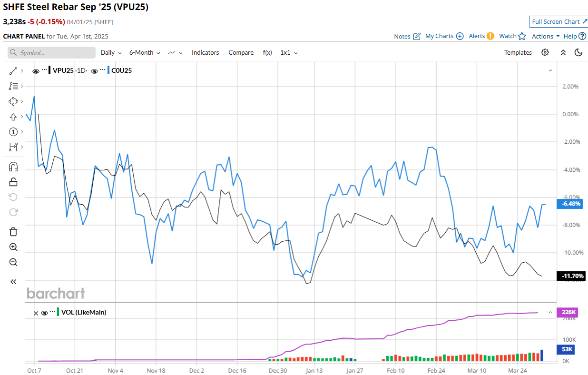The height and width of the screenshot is (375, 588).
Task: Zoom out using the magnifier minus icon
Action: pos(13,262)
